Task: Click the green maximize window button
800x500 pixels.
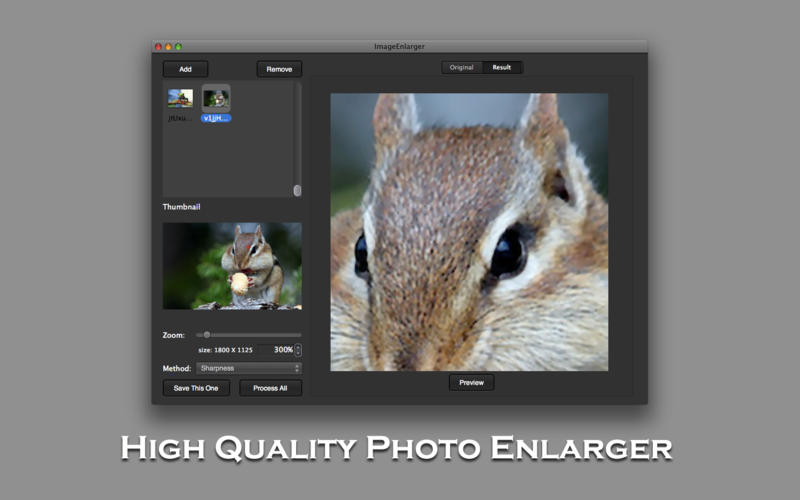Action: click(x=178, y=47)
